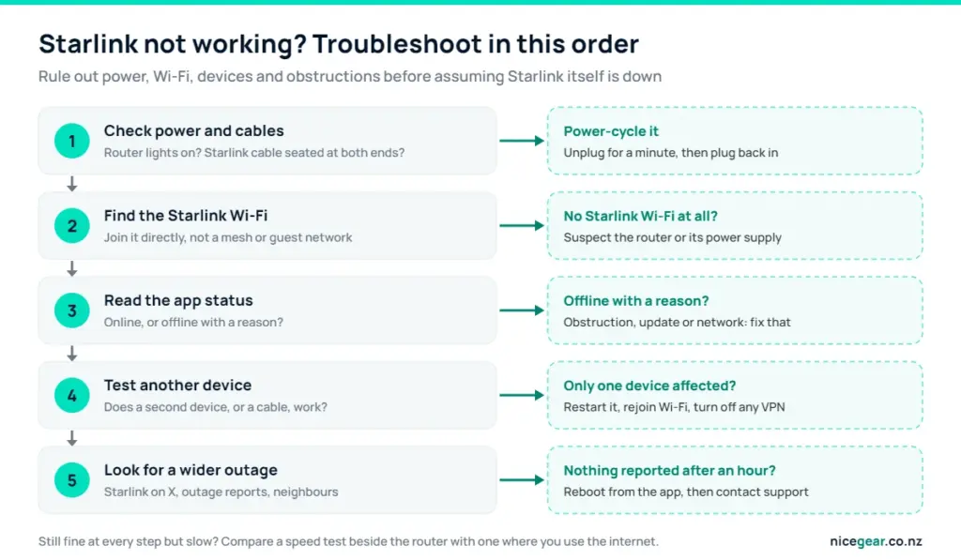Click the 'Check power and cables' heading
Image resolution: width=961 pixels, height=560 pixels.
193,131
